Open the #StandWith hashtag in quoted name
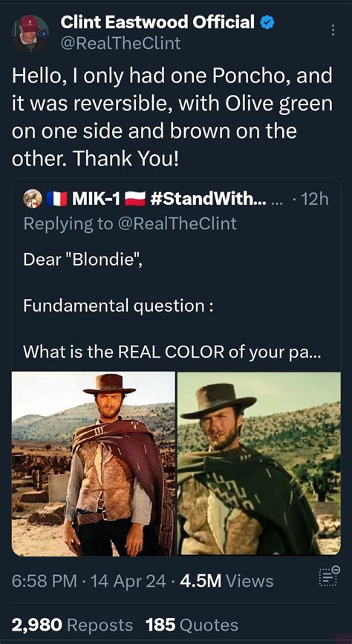The height and width of the screenshot is (644, 352). (x=209, y=199)
